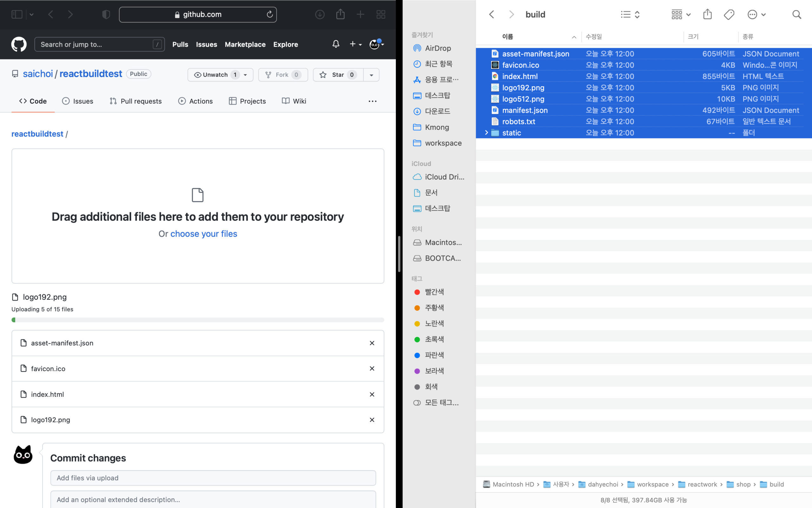The image size is (812, 508).
Task: Click Safari sidebar toggle icon
Action: coord(17,15)
